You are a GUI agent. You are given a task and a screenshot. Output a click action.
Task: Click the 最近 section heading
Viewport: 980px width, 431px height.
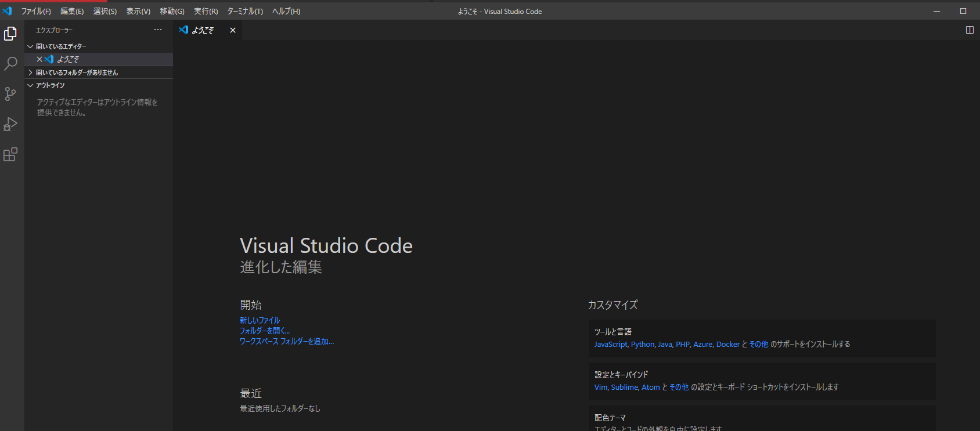point(251,394)
